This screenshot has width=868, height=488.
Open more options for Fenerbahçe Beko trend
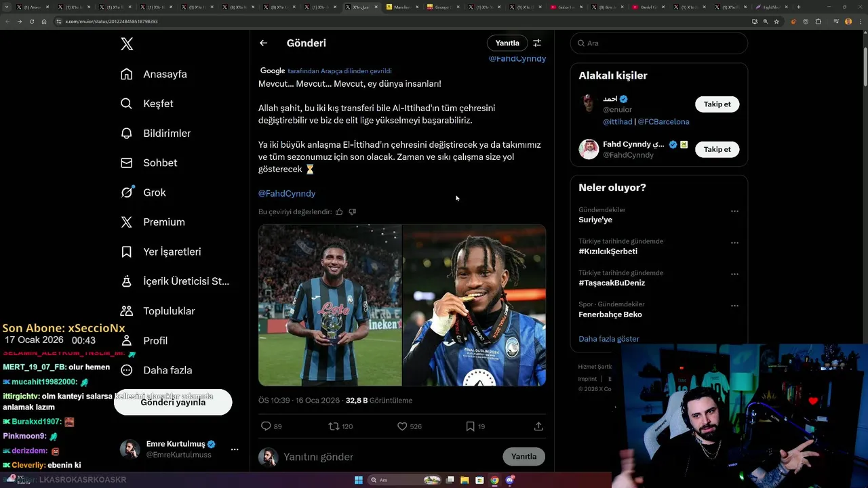point(734,306)
